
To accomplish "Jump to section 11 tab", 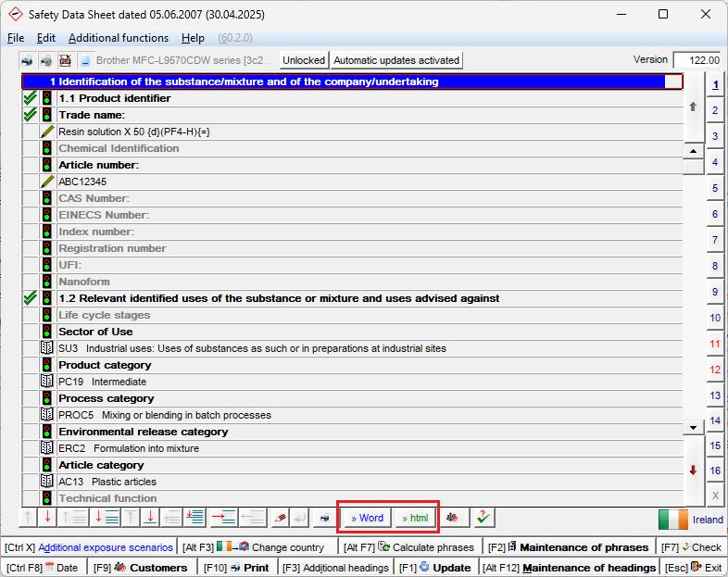I will pos(715,344).
